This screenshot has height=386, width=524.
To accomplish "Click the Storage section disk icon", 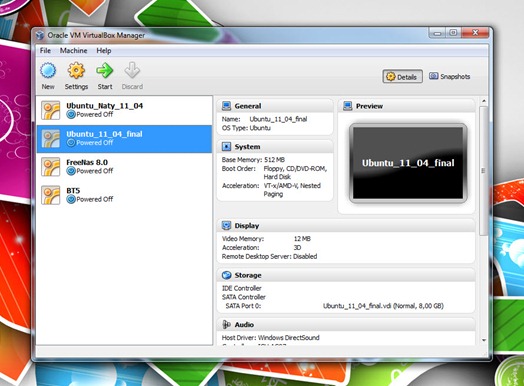I will pyautogui.click(x=226, y=275).
